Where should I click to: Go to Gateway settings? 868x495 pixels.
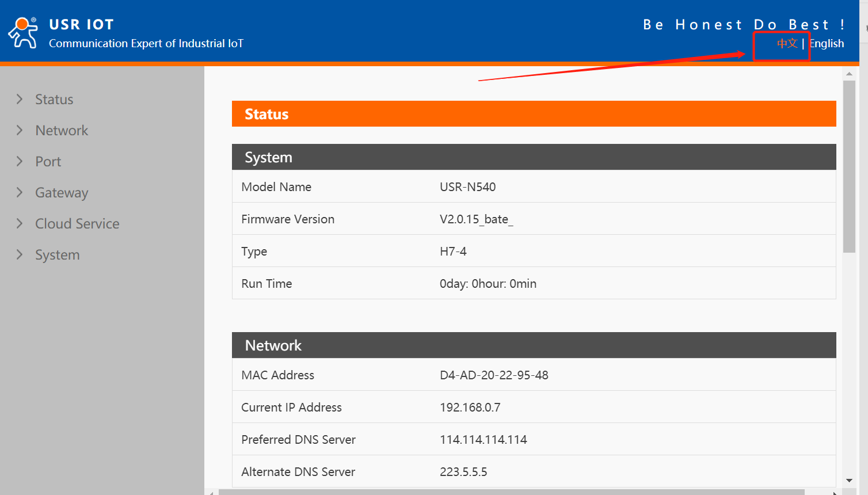(x=62, y=193)
